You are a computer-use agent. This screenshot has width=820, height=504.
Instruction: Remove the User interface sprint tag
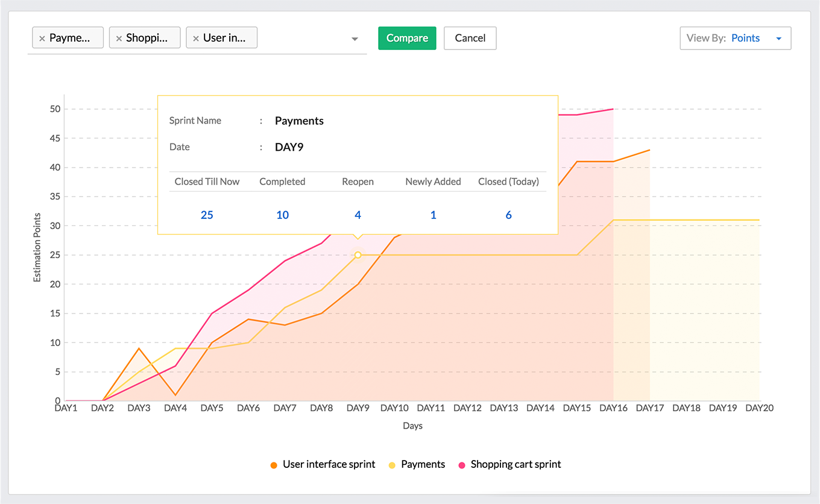coord(196,39)
